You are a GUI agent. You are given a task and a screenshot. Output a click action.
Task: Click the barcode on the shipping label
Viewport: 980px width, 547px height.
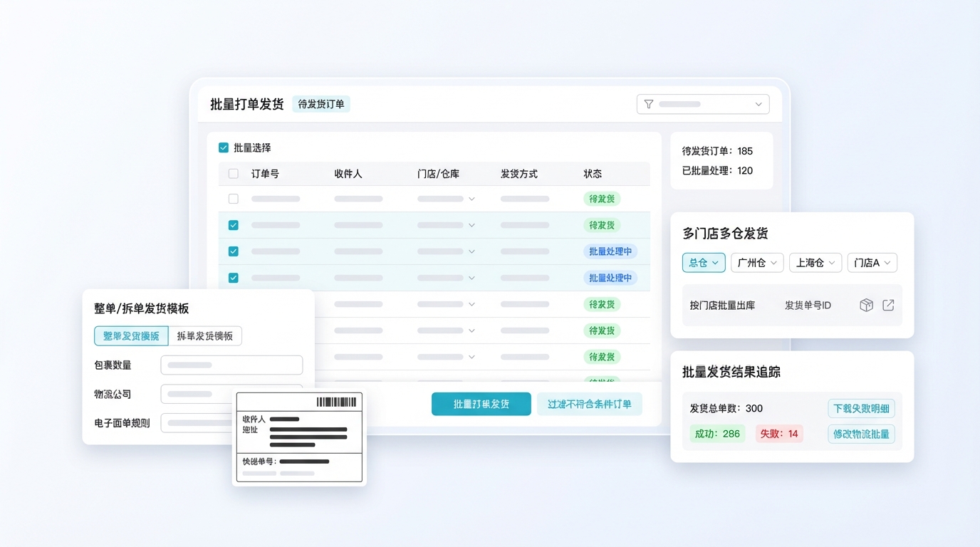tap(336, 402)
